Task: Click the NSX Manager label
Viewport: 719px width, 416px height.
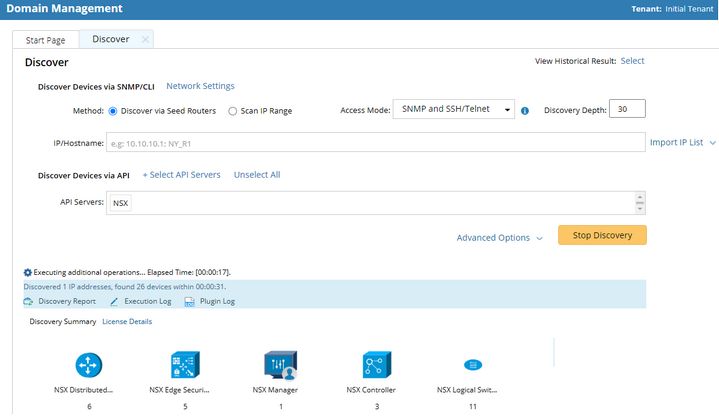Action: click(275, 390)
